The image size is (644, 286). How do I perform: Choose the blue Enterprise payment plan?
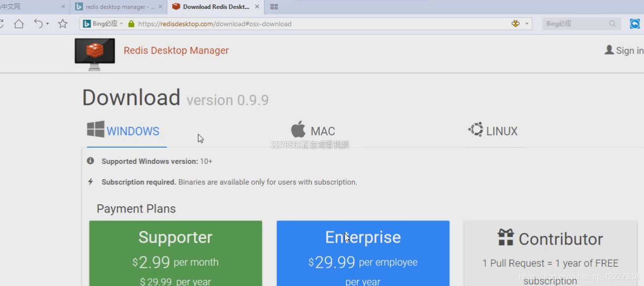point(363,253)
